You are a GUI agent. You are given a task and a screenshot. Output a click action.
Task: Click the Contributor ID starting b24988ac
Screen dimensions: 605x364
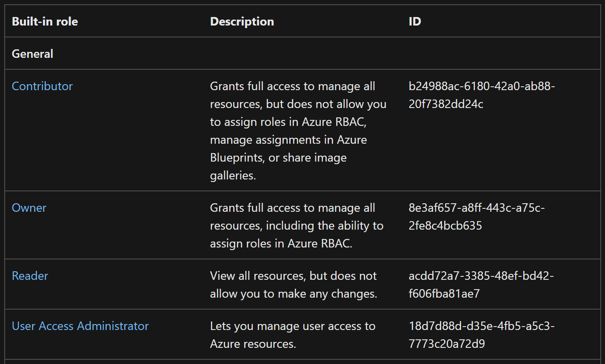(x=482, y=95)
